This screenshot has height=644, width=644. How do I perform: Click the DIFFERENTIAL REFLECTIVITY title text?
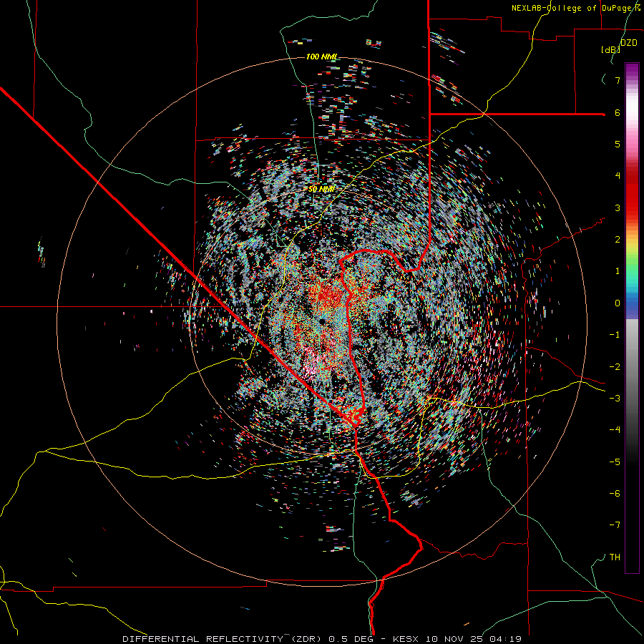[x=203, y=639]
